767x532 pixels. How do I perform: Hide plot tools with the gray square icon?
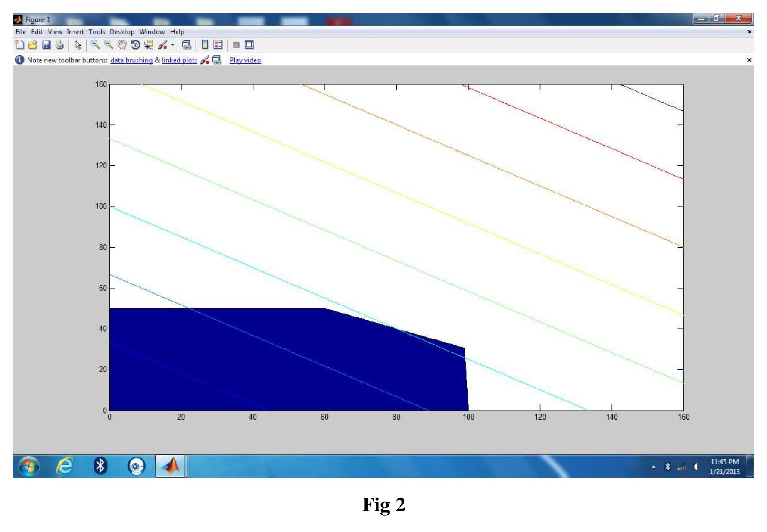pos(236,45)
